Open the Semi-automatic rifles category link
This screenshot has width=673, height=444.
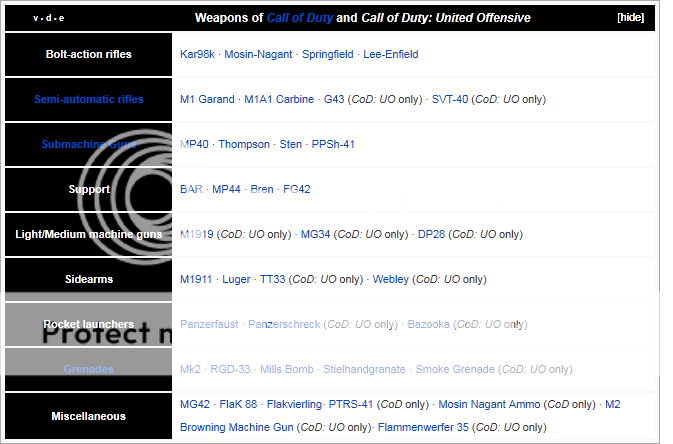click(89, 99)
